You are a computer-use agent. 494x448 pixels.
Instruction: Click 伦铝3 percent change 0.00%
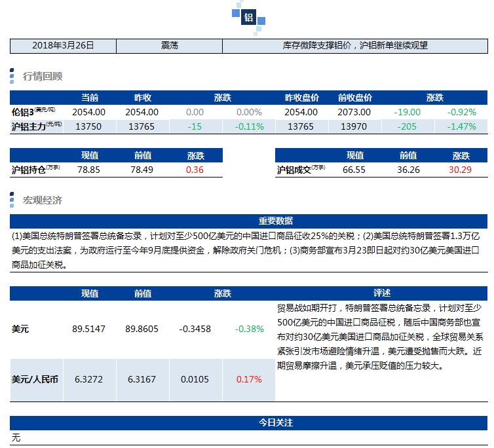click(249, 112)
